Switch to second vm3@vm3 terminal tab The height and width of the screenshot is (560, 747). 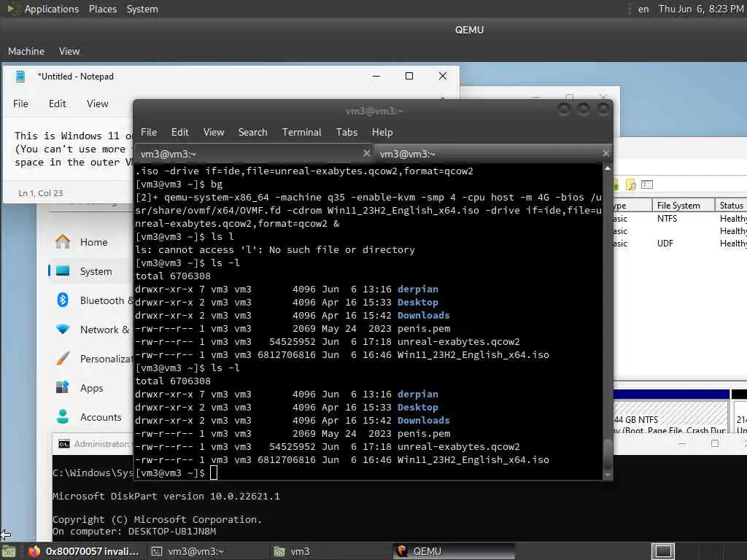coord(493,154)
